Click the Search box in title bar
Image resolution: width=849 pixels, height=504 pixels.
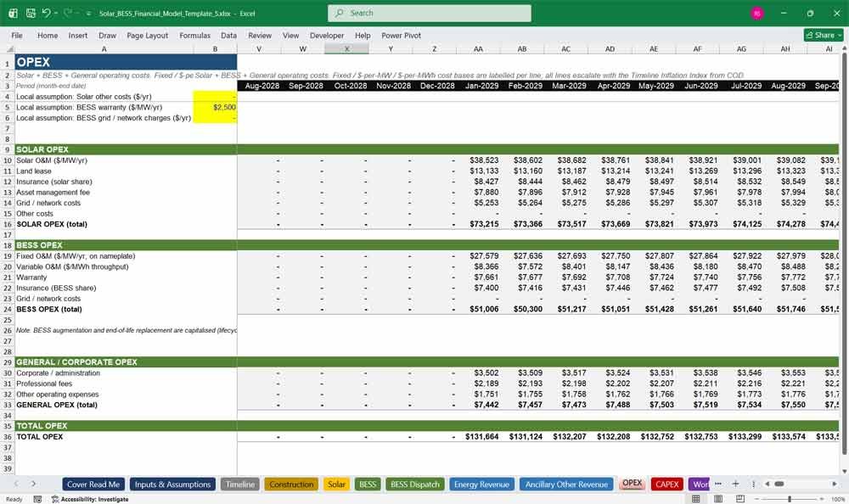pos(429,13)
